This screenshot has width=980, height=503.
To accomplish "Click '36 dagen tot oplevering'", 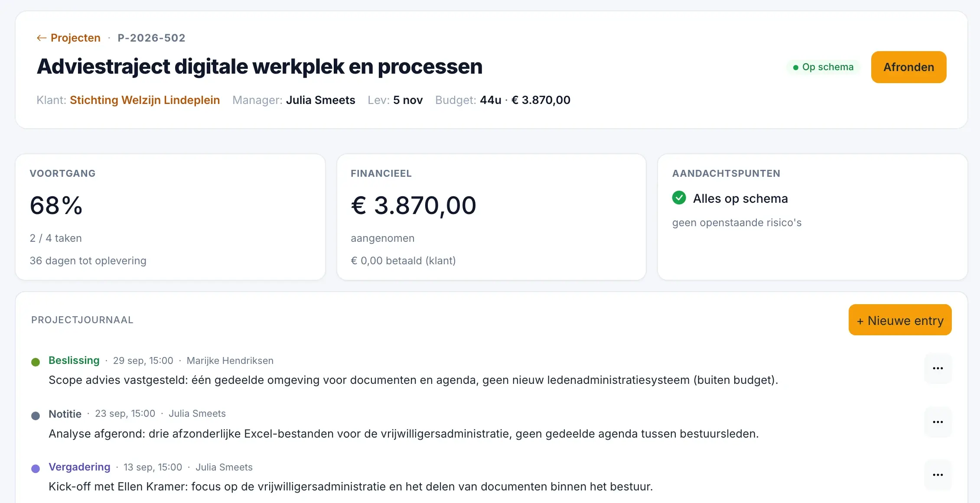I will 88,261.
